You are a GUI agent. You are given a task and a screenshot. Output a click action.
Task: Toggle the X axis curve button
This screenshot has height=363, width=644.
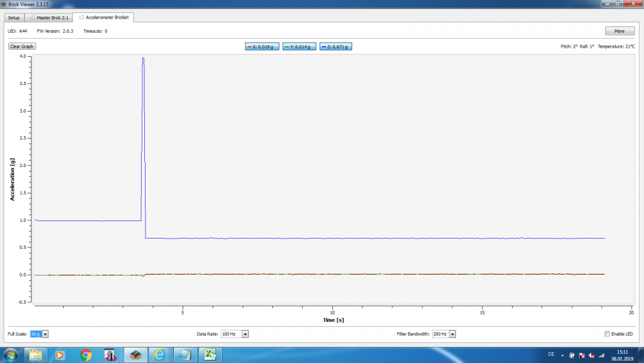(x=262, y=46)
